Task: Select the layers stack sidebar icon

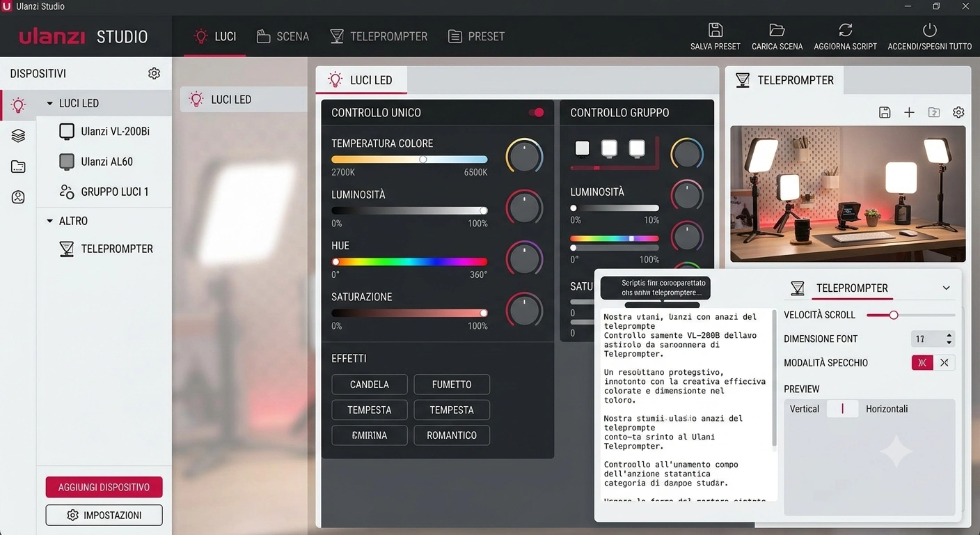Action: tap(18, 136)
